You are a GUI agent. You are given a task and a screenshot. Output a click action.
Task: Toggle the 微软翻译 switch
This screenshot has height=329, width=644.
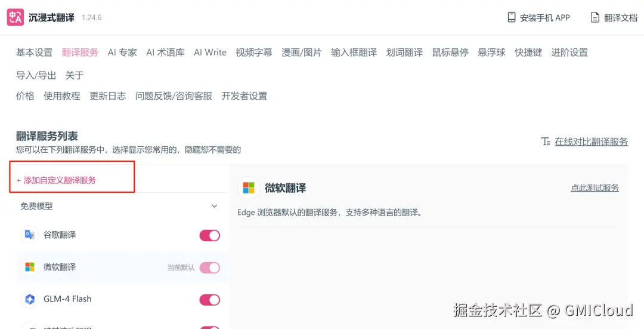210,267
